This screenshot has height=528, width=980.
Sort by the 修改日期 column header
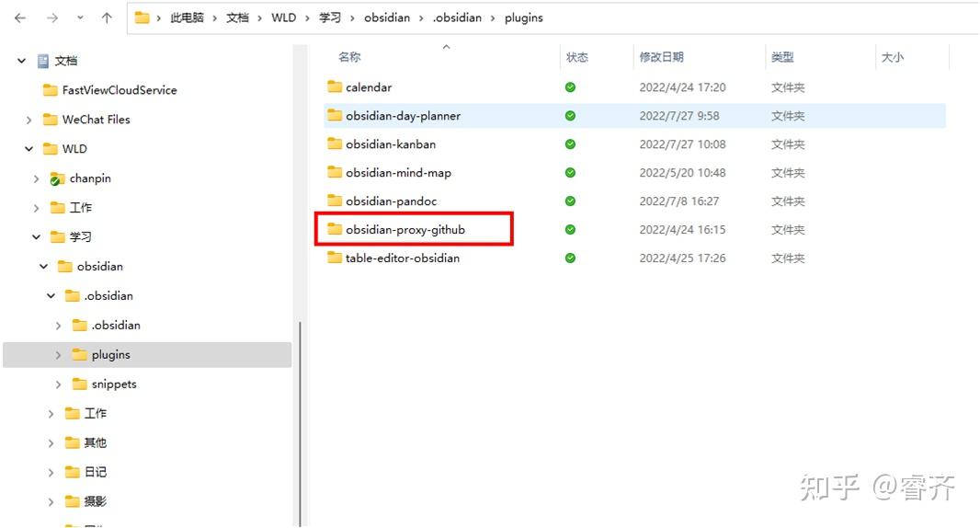pyautogui.click(x=661, y=57)
